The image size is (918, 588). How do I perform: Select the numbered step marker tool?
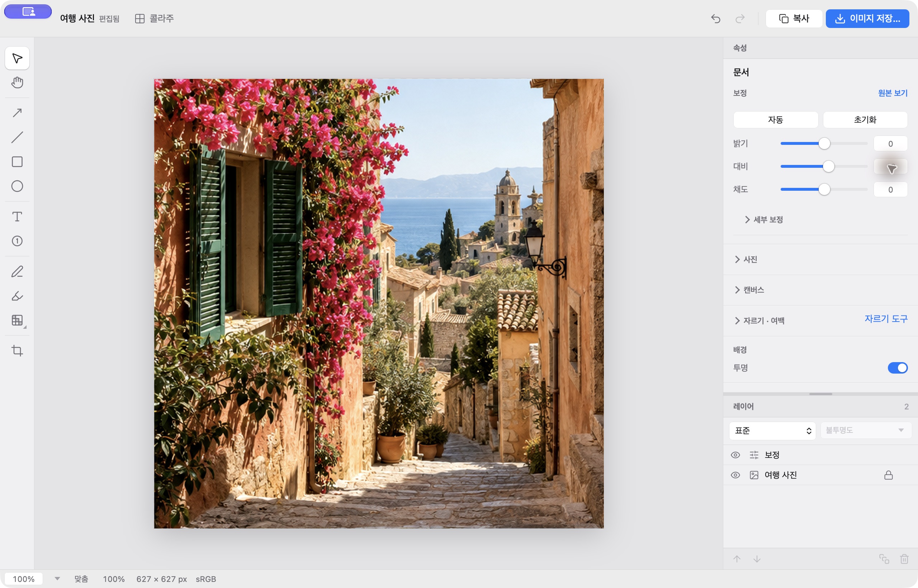tap(17, 241)
